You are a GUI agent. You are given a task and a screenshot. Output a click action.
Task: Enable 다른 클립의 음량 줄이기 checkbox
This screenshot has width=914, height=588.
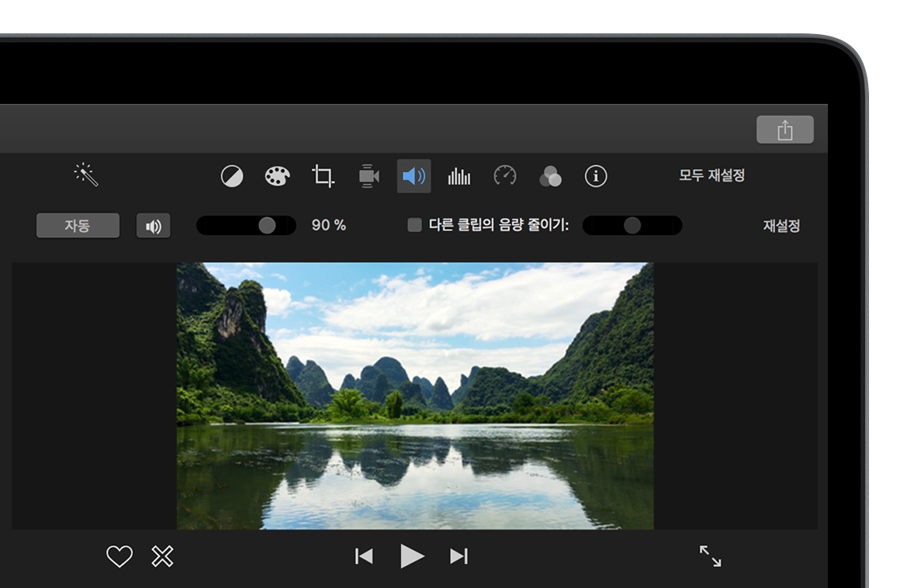[x=415, y=225]
